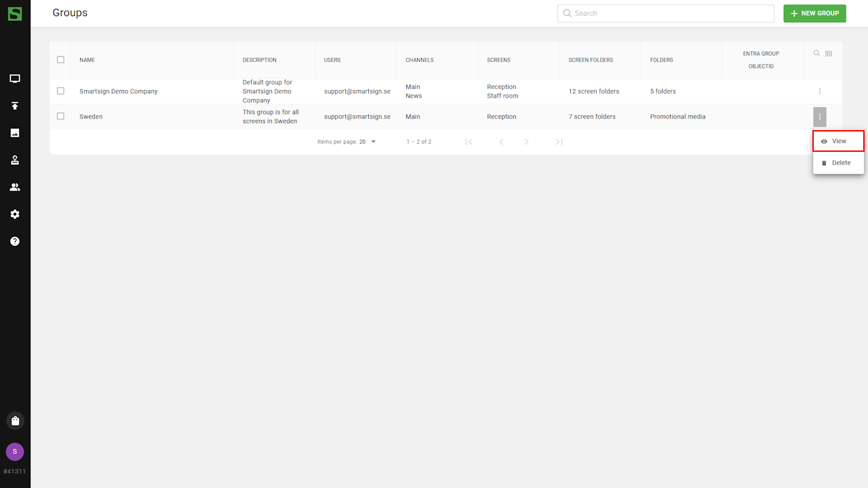Open the Screens icon in sidebar
This screenshot has width=868, height=488.
(15, 79)
